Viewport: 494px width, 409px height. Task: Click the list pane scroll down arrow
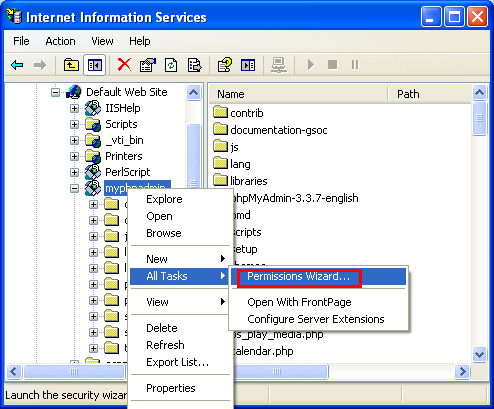pos(479,354)
